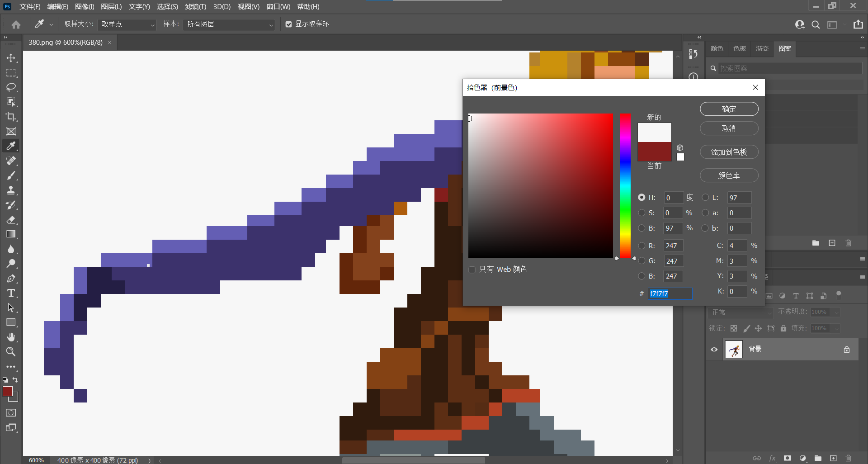Close the 380.png document tab
Screen dimensions: 868x464
(x=109, y=43)
